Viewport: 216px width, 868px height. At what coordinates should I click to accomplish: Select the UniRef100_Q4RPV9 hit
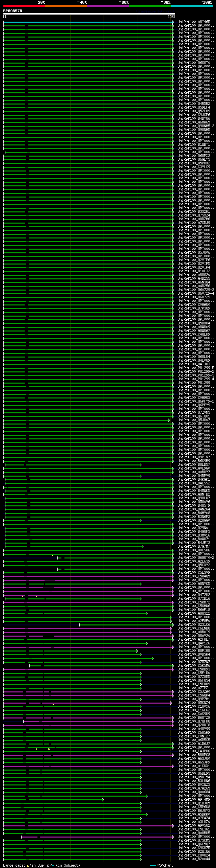coord(194,476)
